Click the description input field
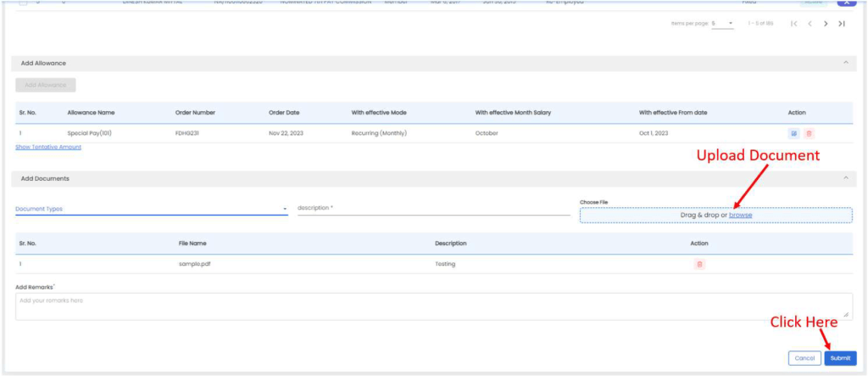868x376 pixels. click(x=433, y=208)
